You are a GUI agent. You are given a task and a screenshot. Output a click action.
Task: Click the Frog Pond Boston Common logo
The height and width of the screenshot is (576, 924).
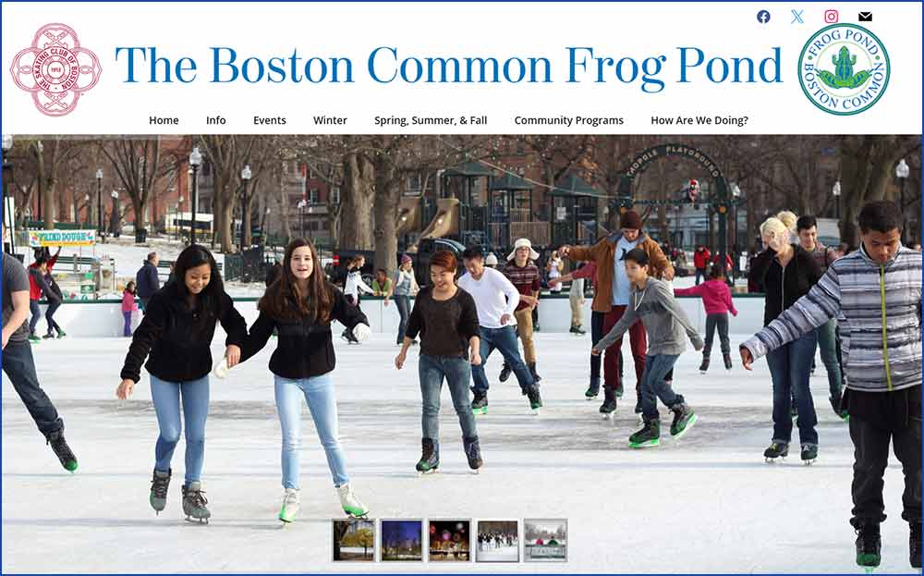pos(844,69)
